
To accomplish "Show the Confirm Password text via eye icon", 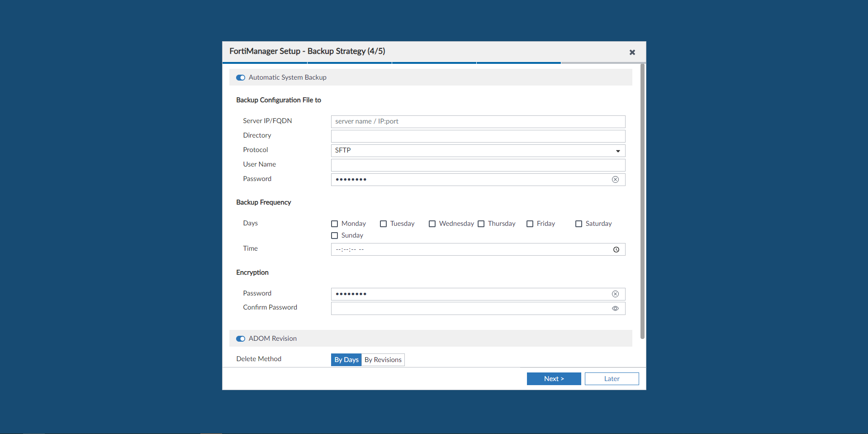I will pos(615,309).
